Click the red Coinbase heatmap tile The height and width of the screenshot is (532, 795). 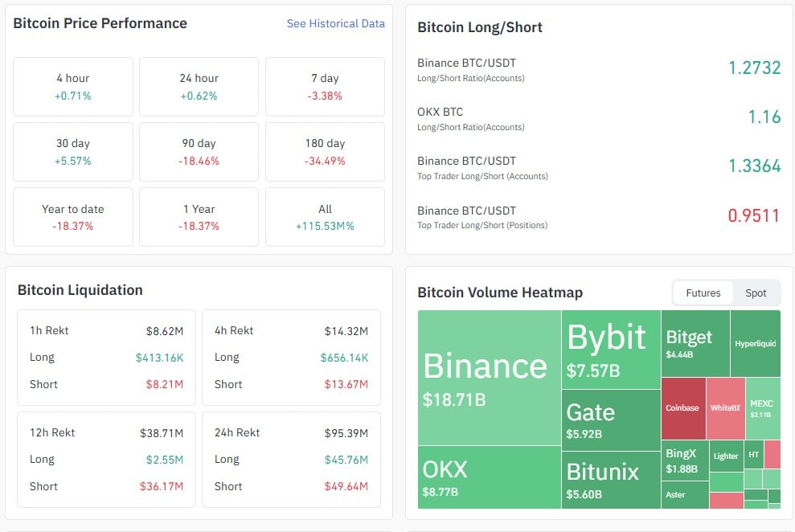point(682,408)
